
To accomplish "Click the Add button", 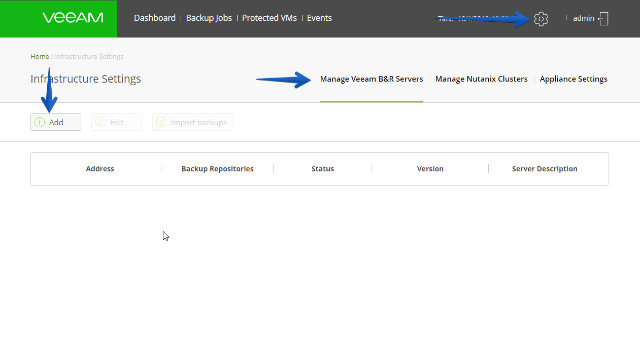I will [x=56, y=122].
